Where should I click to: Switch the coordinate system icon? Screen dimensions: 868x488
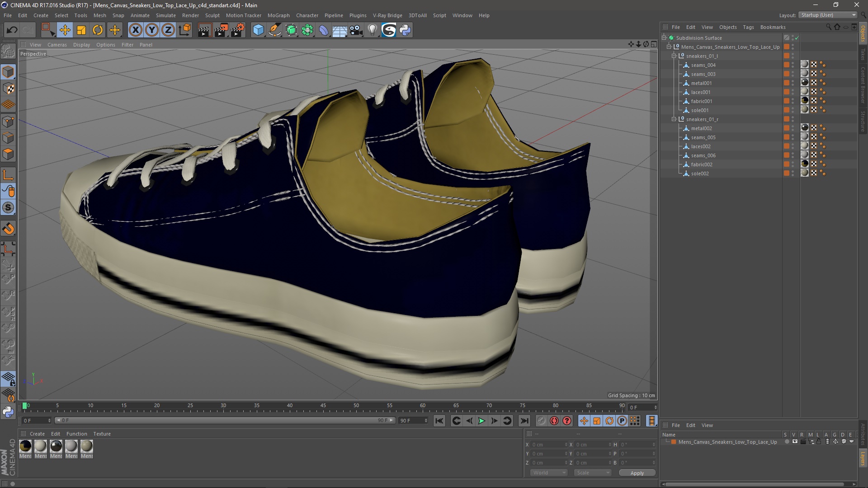(184, 30)
